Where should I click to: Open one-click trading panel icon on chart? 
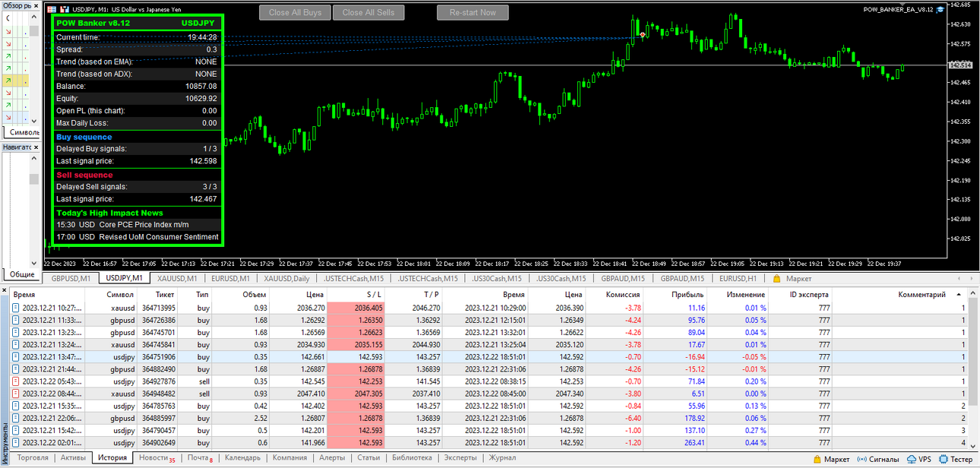(x=52, y=8)
